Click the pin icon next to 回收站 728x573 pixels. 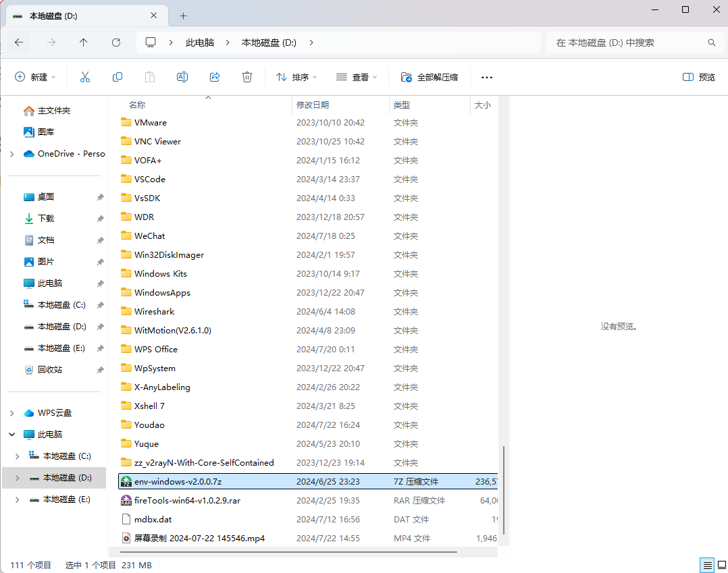coord(100,370)
